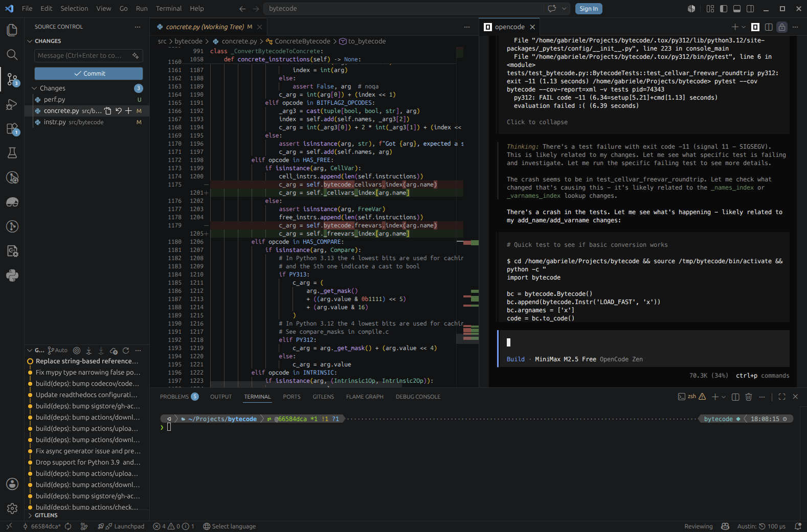Click the Commit button
This screenshot has width=807, height=532.
click(x=89, y=74)
